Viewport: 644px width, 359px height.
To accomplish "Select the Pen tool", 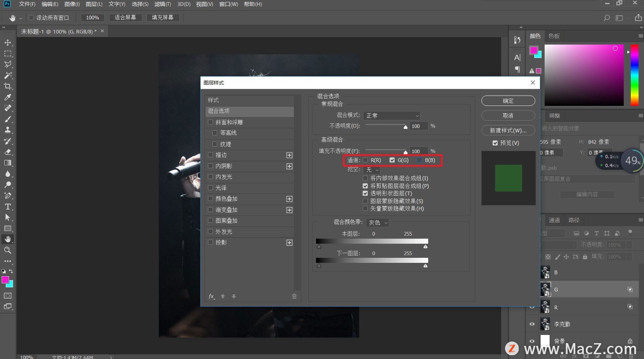I will coord(8,195).
